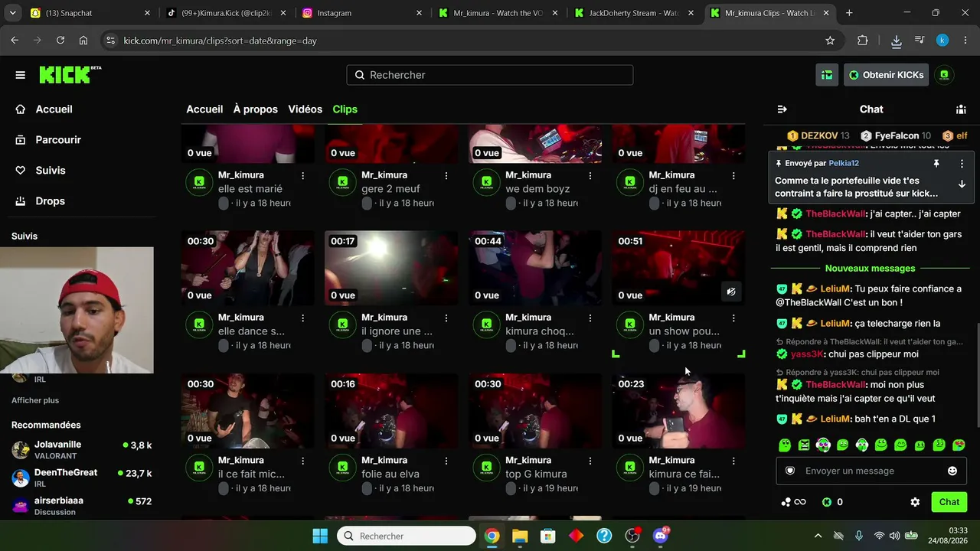The image size is (980, 551).
Task: Open Chrome downloads icon
Action: [897, 41]
